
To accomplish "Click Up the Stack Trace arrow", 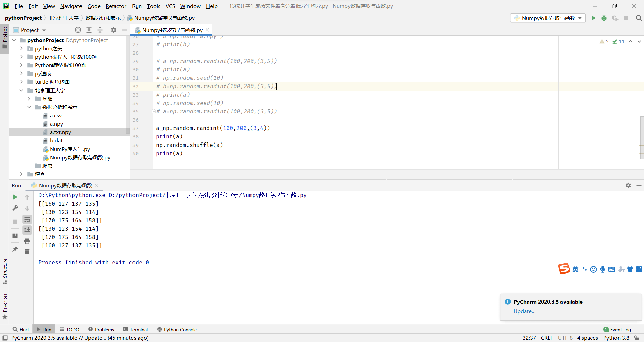I will point(27,197).
